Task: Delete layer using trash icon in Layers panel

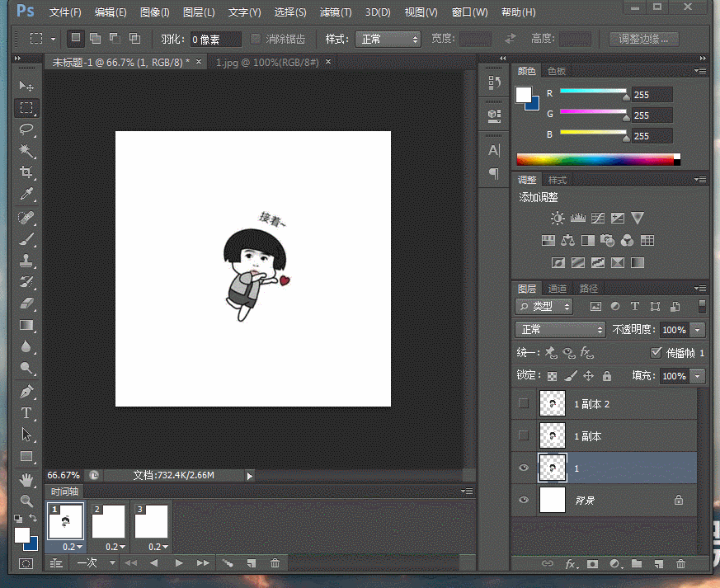Action: coord(680,564)
